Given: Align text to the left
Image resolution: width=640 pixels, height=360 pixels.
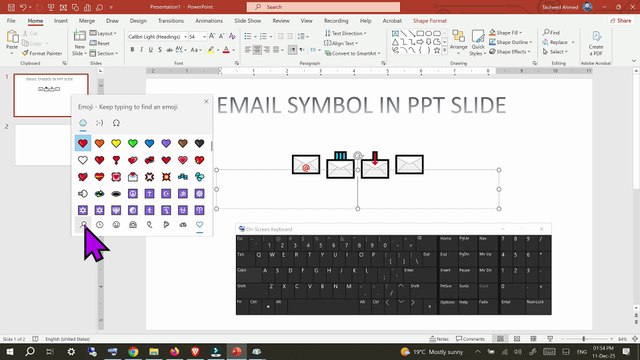Looking at the screenshot, I should tap(248, 50).
